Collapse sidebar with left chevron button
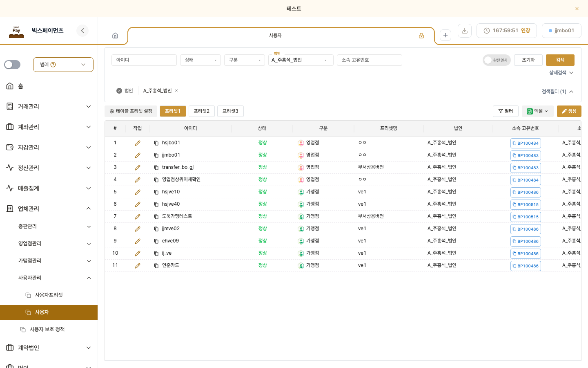Screen dimensions: 588x368 coord(82,31)
